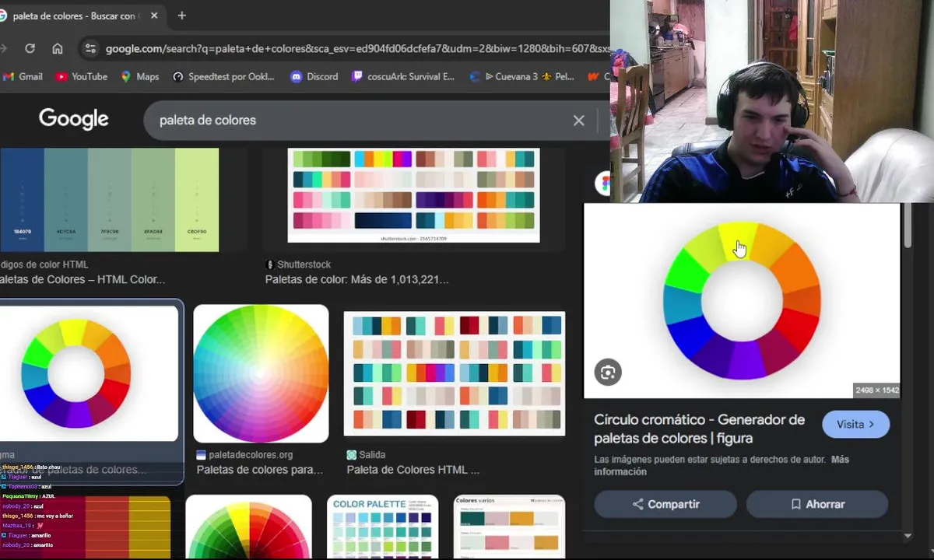Clear the search box with the X
The image size is (934, 560).
[x=578, y=121]
